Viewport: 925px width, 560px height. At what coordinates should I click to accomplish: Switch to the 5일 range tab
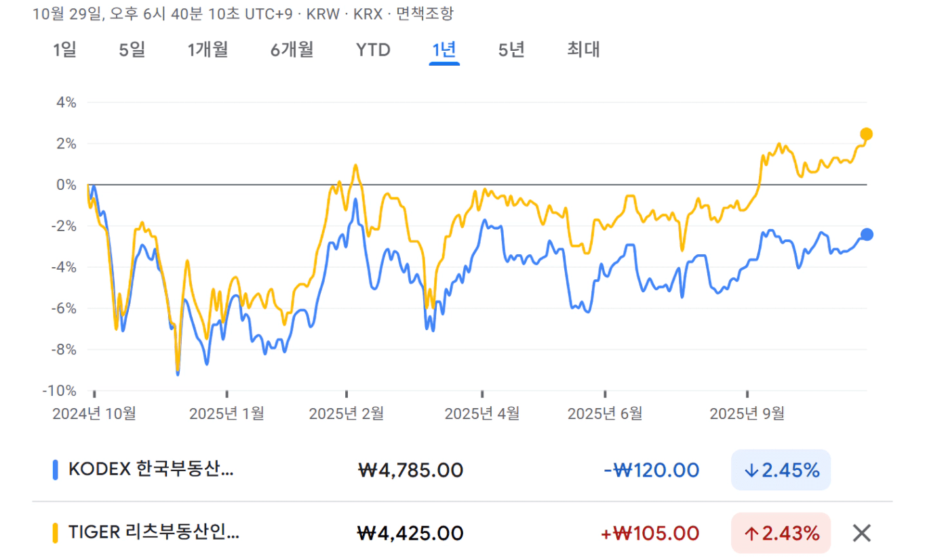[x=132, y=49]
